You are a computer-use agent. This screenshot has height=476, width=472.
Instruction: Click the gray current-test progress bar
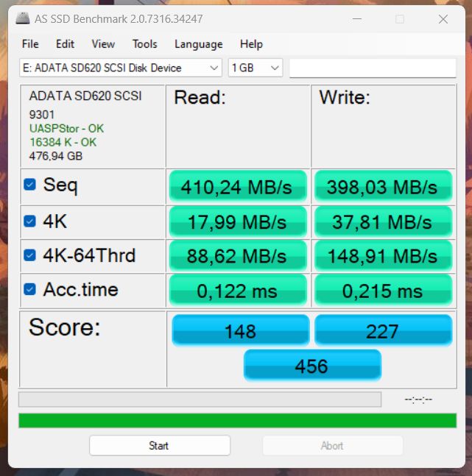(x=200, y=399)
